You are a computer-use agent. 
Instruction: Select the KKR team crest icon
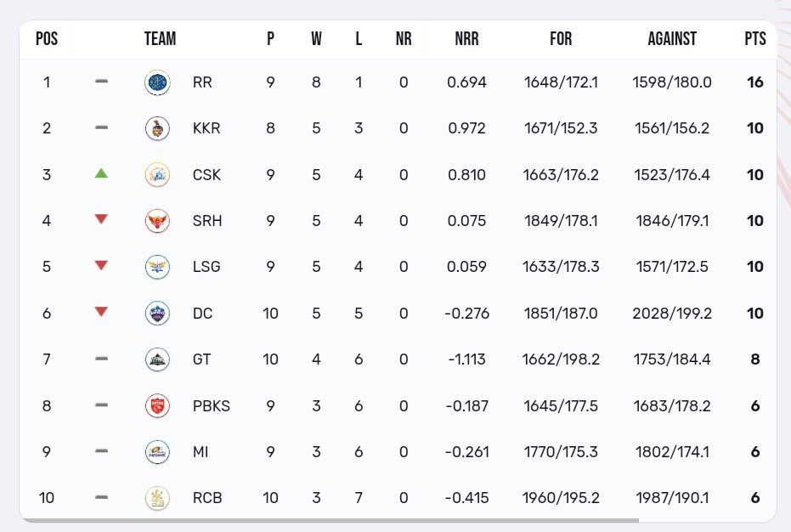tap(157, 128)
